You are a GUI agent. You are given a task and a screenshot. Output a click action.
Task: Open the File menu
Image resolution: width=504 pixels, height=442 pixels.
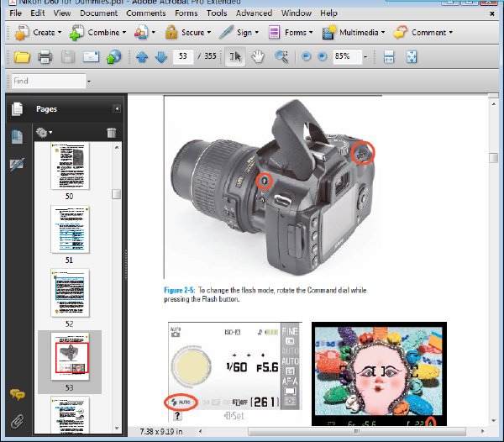point(15,13)
